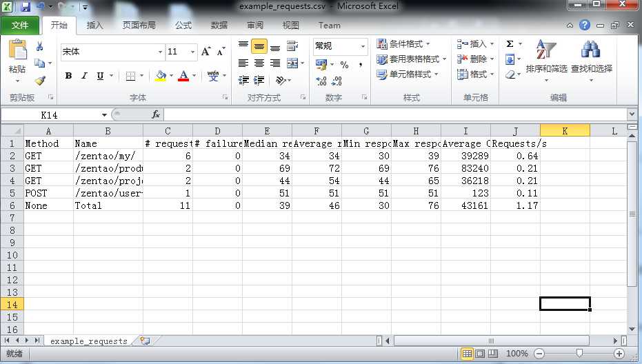Switch to the 插入 ribbon tab

94,26
